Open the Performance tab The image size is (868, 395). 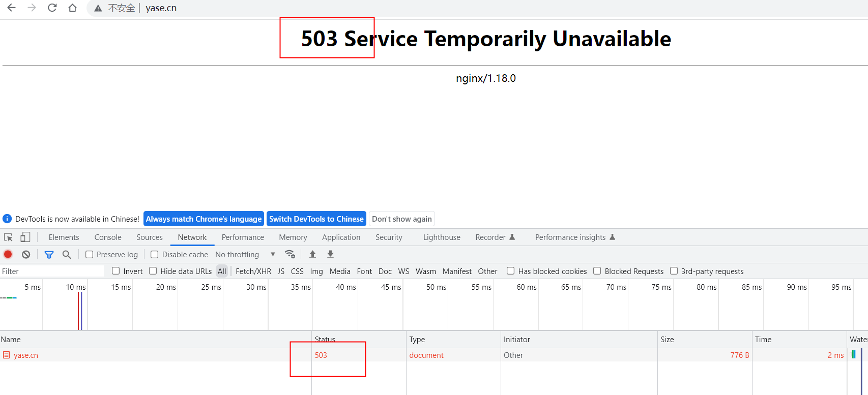[243, 237]
